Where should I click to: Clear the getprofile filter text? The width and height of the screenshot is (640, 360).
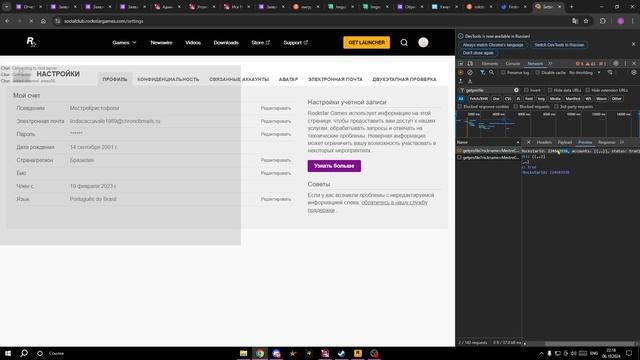pos(516,90)
